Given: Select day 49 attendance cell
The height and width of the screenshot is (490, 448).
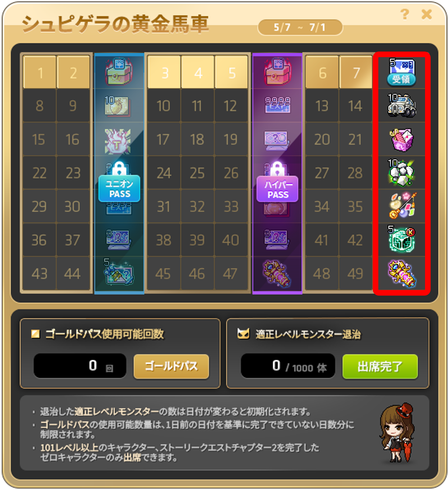Looking at the screenshot, I should tap(355, 274).
